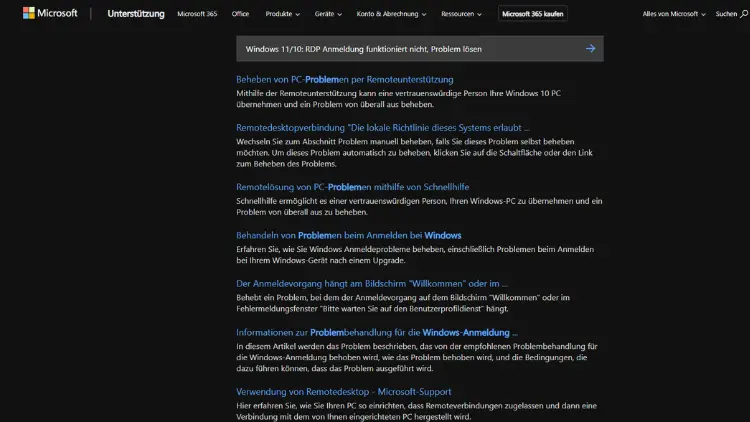750x422 pixels.
Task: Click the search magnifier icon
Action: click(x=744, y=14)
